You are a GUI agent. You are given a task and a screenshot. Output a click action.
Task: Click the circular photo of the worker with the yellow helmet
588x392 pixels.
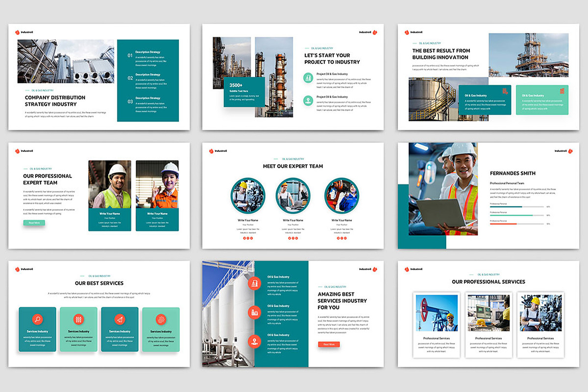(248, 195)
